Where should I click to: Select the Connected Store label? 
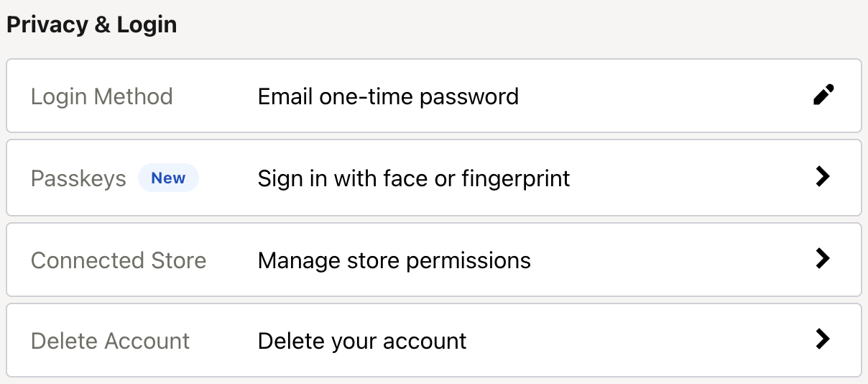119,260
